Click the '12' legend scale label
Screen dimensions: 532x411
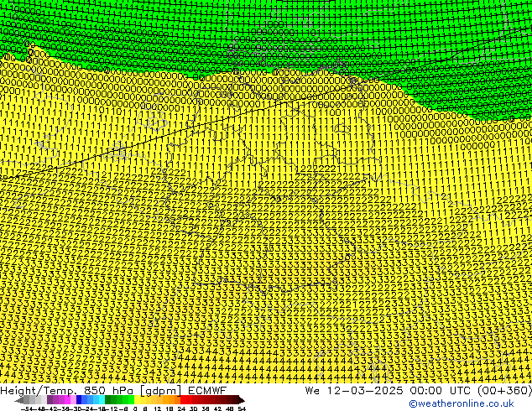[157, 409]
